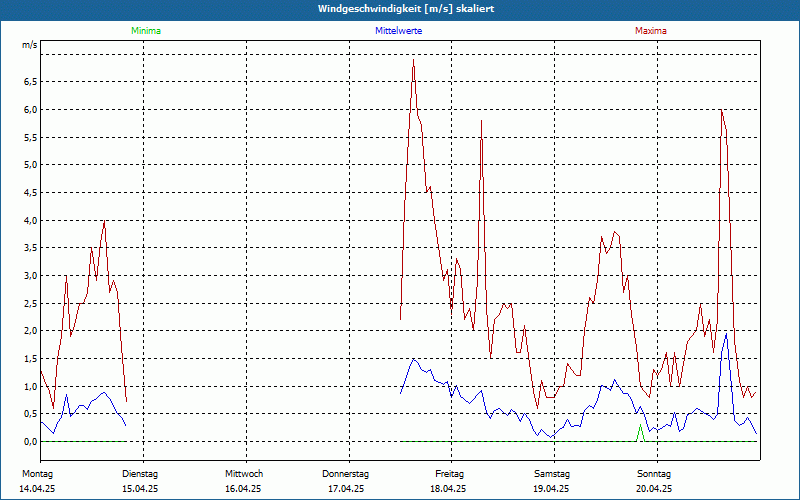Click the 'Freitag' day label

pyautogui.click(x=449, y=474)
